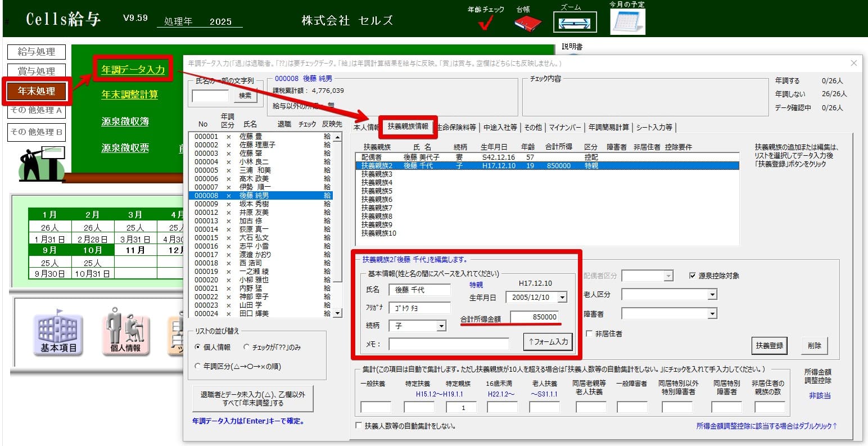The height and width of the screenshot is (446, 868).
Task: Open the 老人区分 dropdown
Action: click(712, 294)
